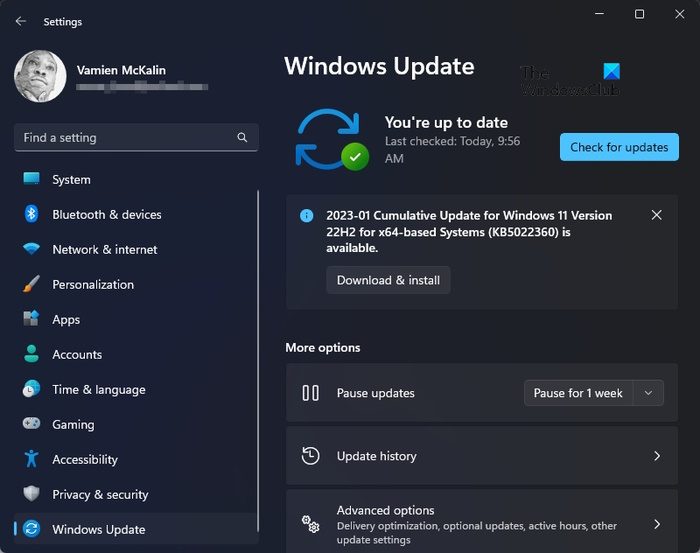
Task: Open Accessibility settings
Action: pos(135,459)
